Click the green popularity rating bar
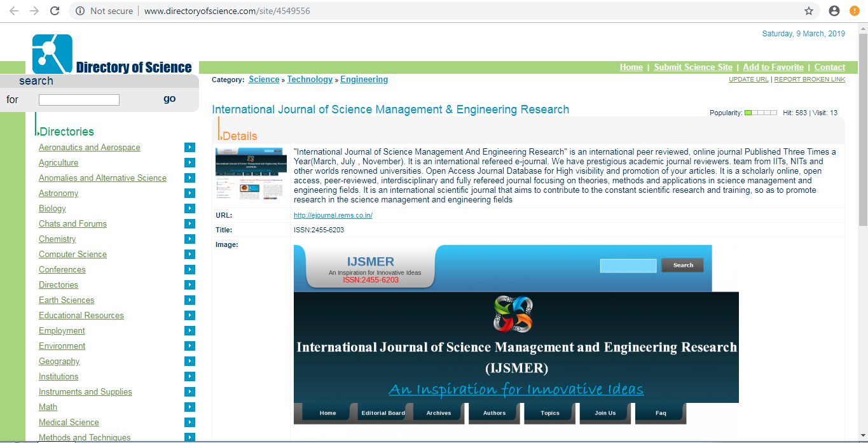 point(761,113)
